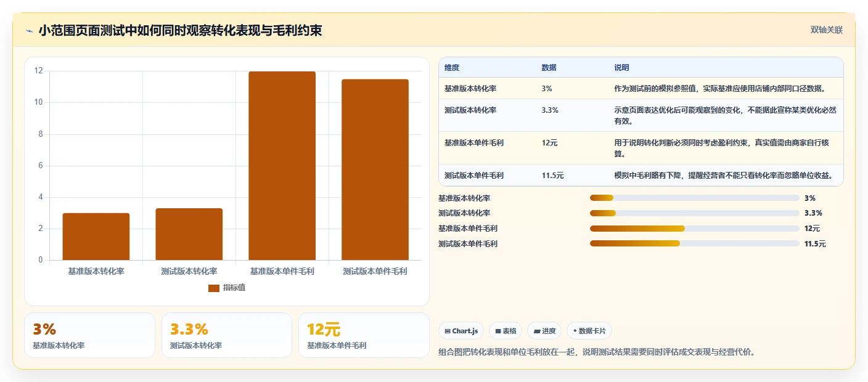Image resolution: width=868 pixels, height=382 pixels.
Task: Click the 测试版本单件毛利 progress bar
Action: pos(695,243)
